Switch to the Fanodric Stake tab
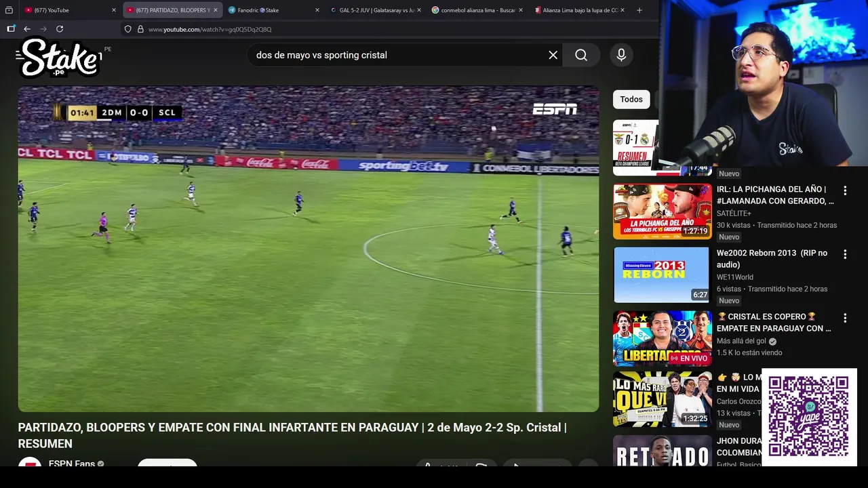Image resolution: width=868 pixels, height=488 pixels. [274, 10]
